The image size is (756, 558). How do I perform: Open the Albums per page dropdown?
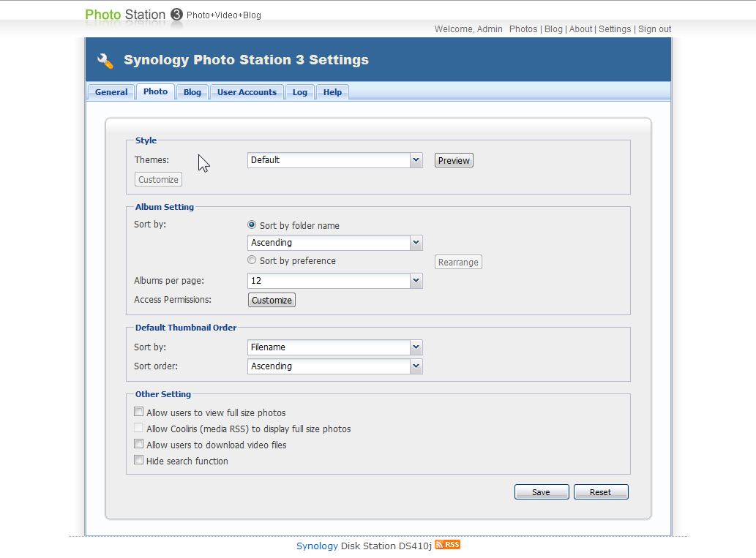click(x=335, y=280)
